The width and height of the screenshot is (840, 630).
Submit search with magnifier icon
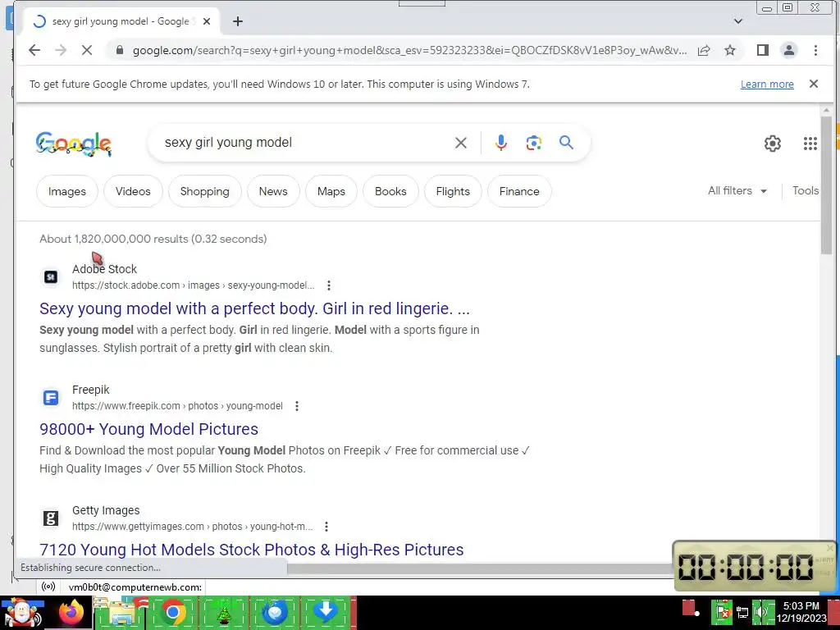click(x=566, y=143)
